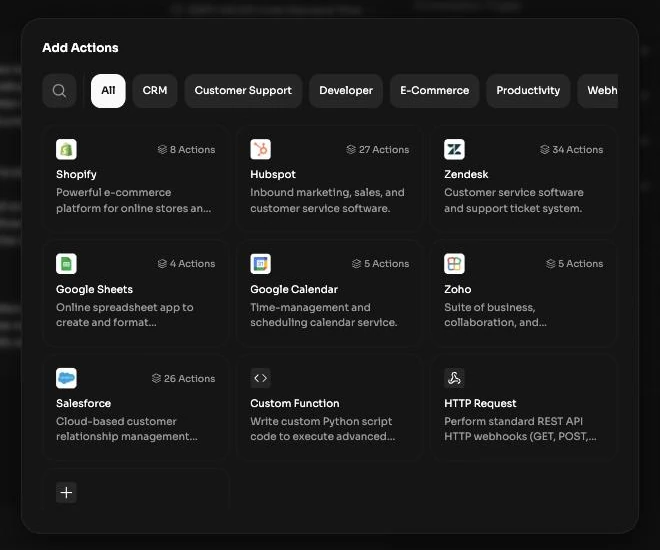Switch to Customer Support category

[243, 90]
